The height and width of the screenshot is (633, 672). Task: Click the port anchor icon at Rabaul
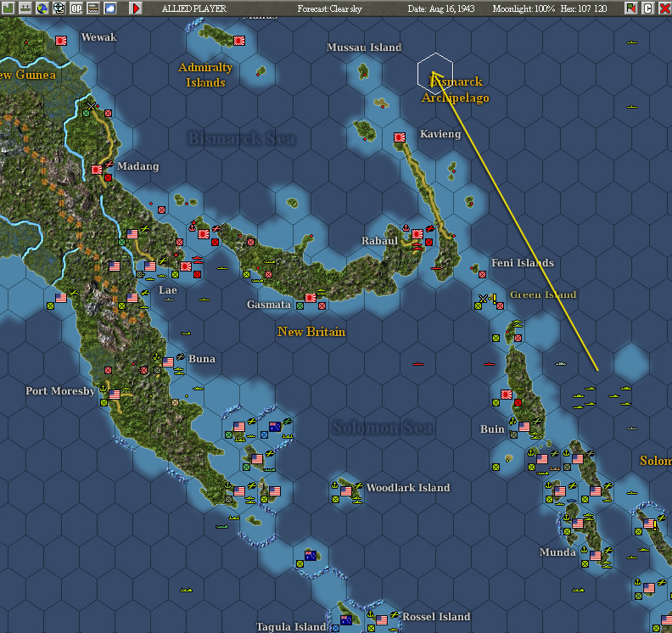(x=406, y=228)
